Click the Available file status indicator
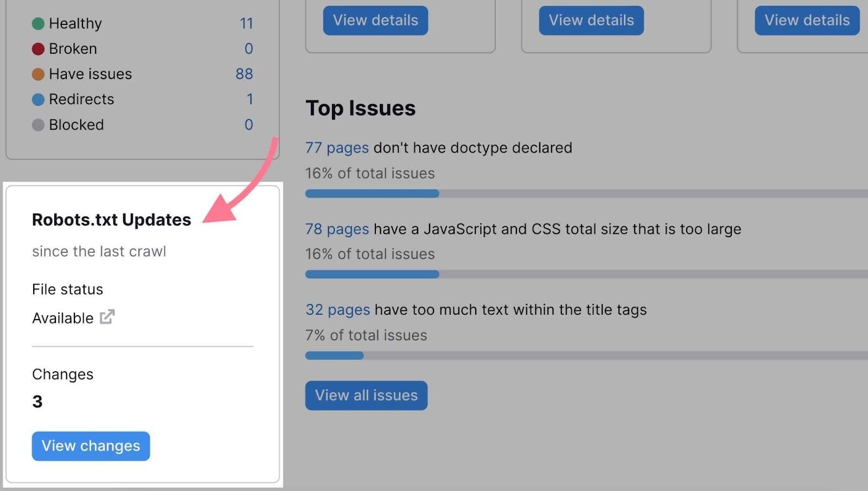Screen dimensions: 868x491 click(63, 318)
